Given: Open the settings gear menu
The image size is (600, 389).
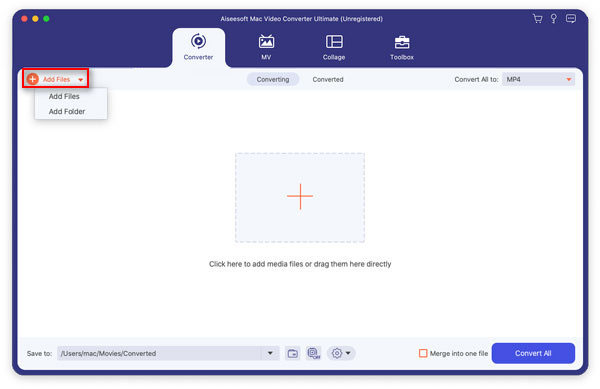Looking at the screenshot, I should [341, 353].
